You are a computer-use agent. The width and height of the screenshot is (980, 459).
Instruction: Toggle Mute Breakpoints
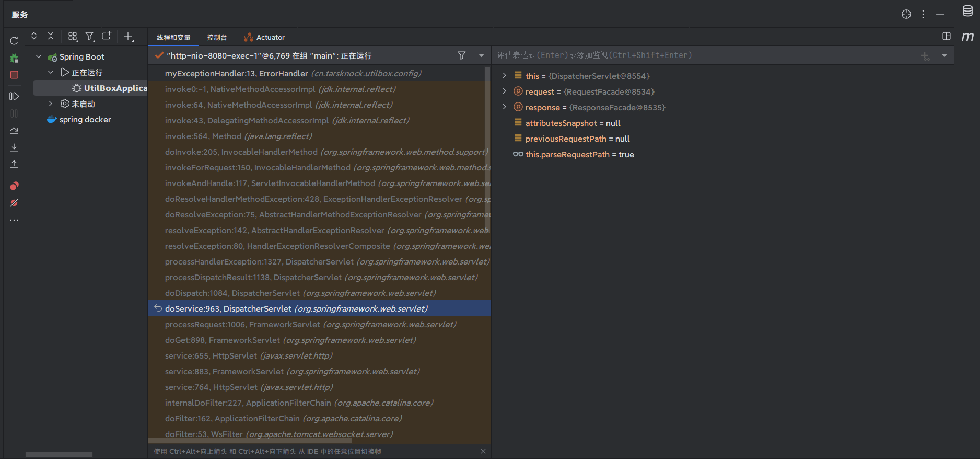14,203
